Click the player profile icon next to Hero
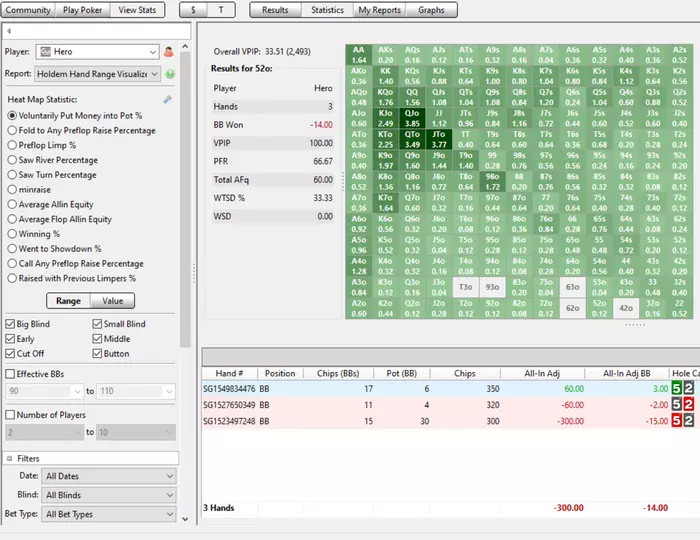Viewport: 700px width, 540px height. coord(169,52)
